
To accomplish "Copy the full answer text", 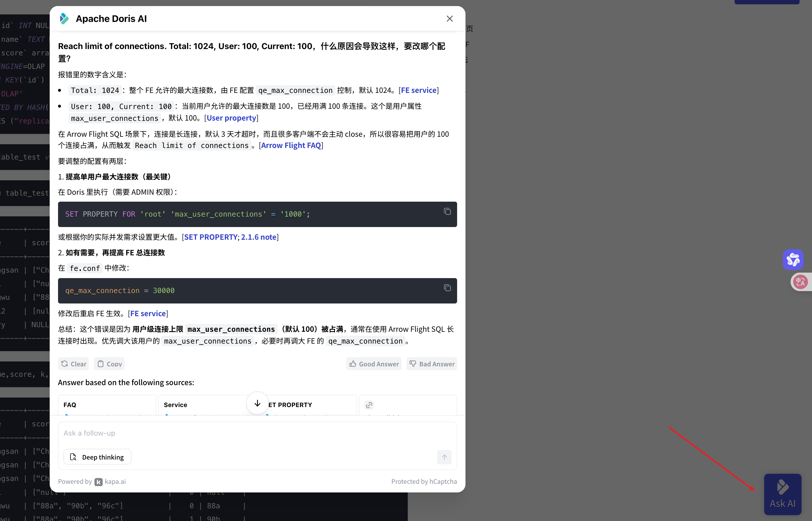I will coord(109,364).
